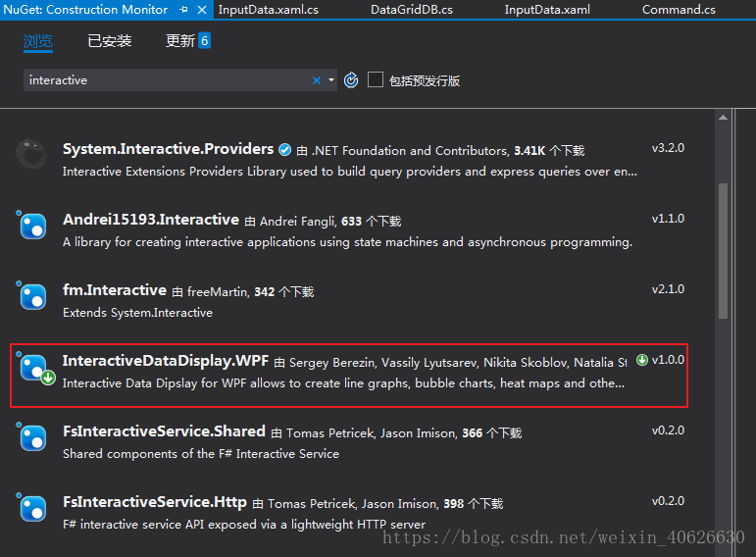Click version v1.1.0 of Andrei15193.Interactive
Viewport: 756px width, 557px height.
(x=668, y=219)
